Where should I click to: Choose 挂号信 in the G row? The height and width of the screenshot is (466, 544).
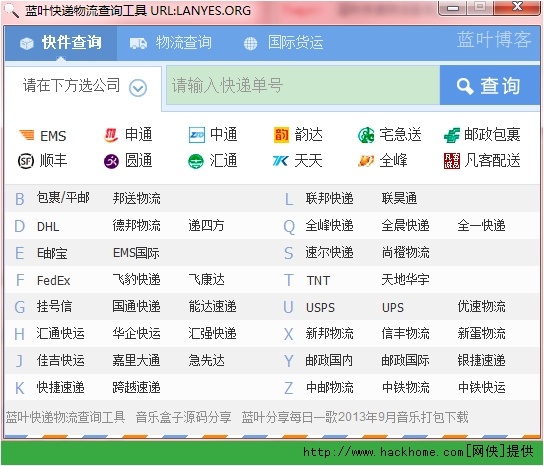[x=54, y=306]
